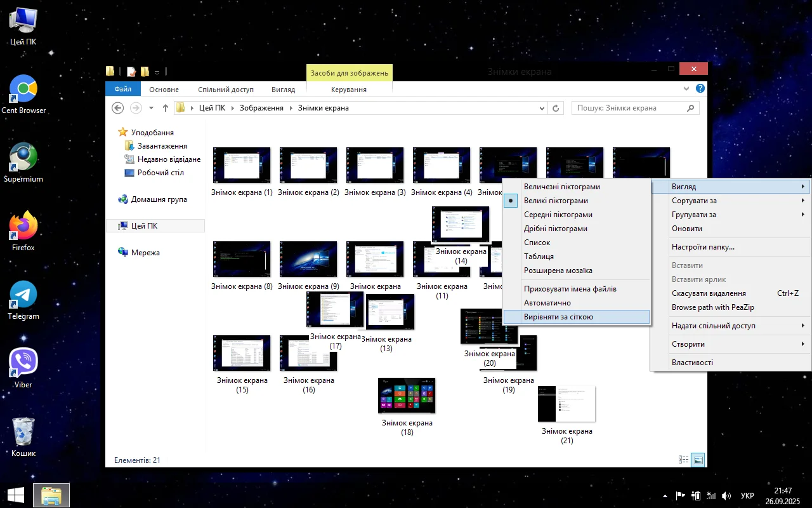
Task: Click the Back navigation arrow in Explorer
Action: point(117,108)
